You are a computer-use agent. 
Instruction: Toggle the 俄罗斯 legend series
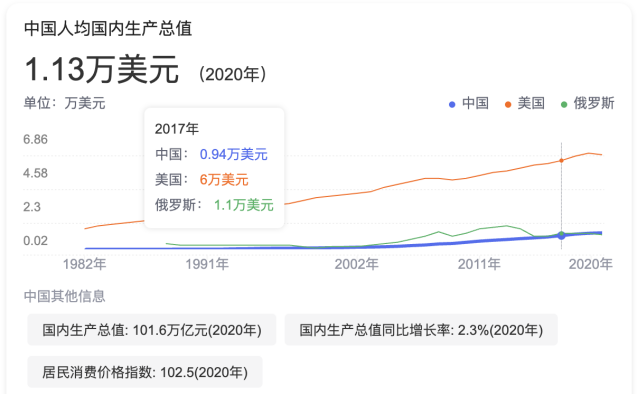[x=587, y=104]
